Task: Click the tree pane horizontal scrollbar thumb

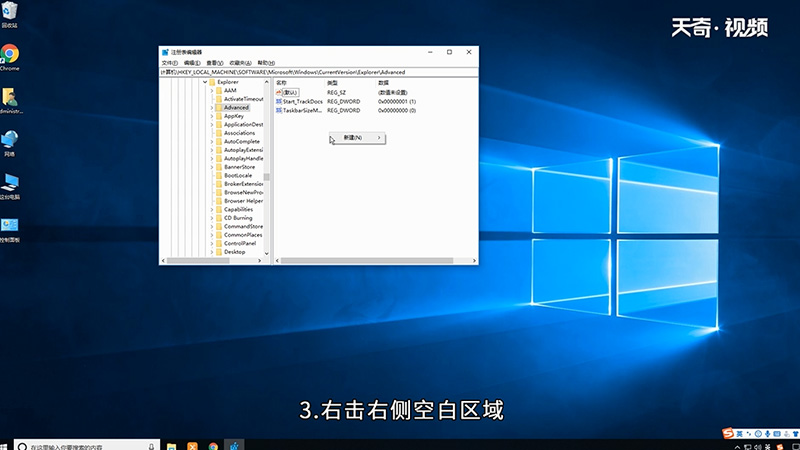Action: coord(198,261)
